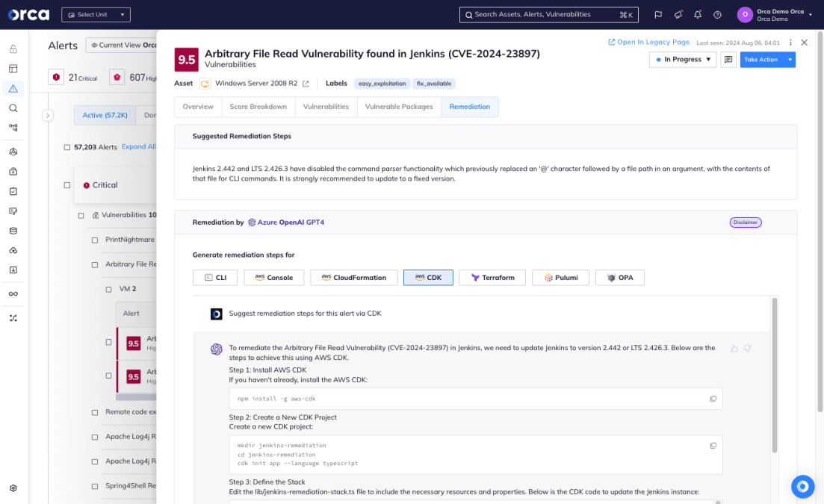Open the discovery search sidebar icon

[x=13, y=108]
